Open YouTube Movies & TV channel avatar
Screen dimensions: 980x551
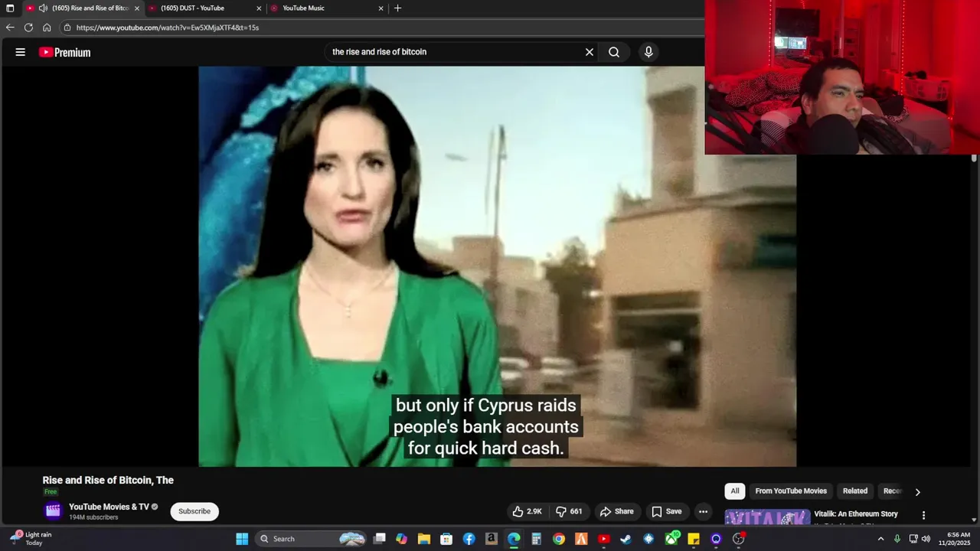[53, 511]
